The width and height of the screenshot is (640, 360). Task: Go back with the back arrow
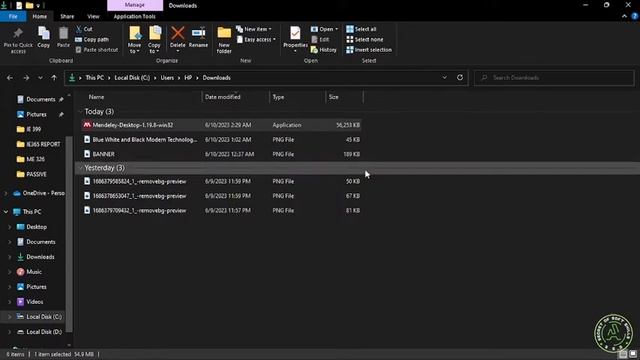tap(10, 78)
